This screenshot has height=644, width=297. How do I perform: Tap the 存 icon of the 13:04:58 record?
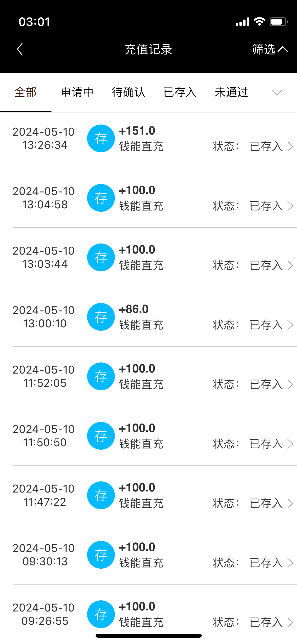[101, 198]
